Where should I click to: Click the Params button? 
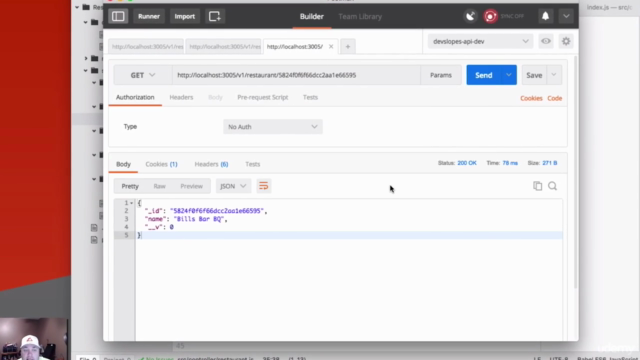(441, 75)
